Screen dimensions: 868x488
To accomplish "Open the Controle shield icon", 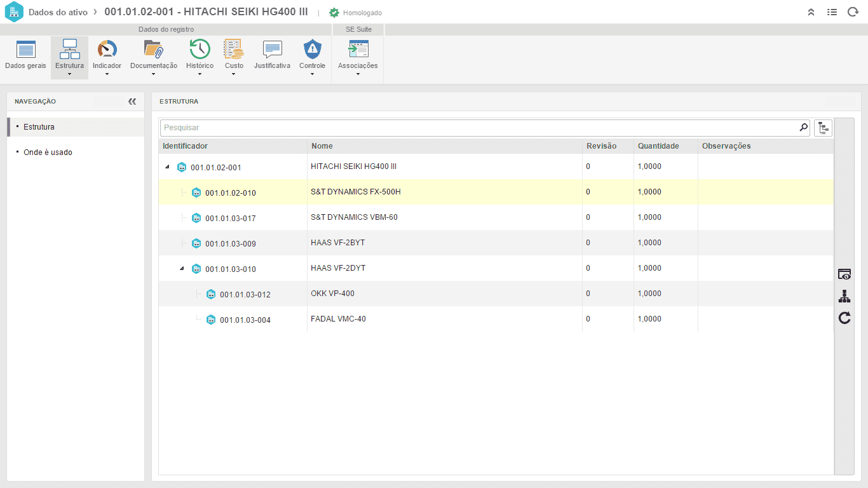I will pyautogui.click(x=312, y=49).
